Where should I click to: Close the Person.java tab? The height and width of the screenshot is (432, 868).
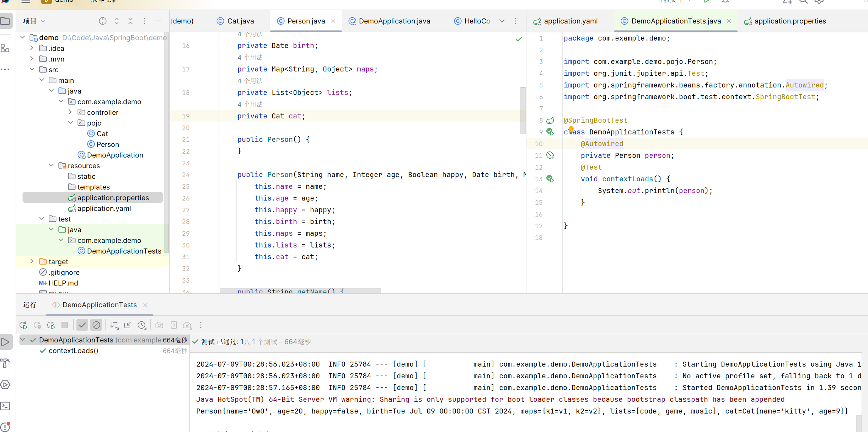pyautogui.click(x=333, y=21)
